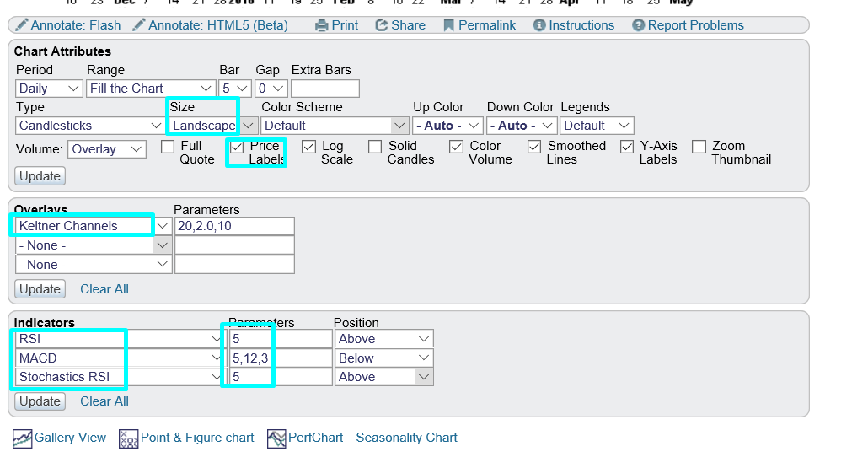The height and width of the screenshot is (457, 868).
Task: Open the Keltner Channels overlay dropdown
Action: 93,226
